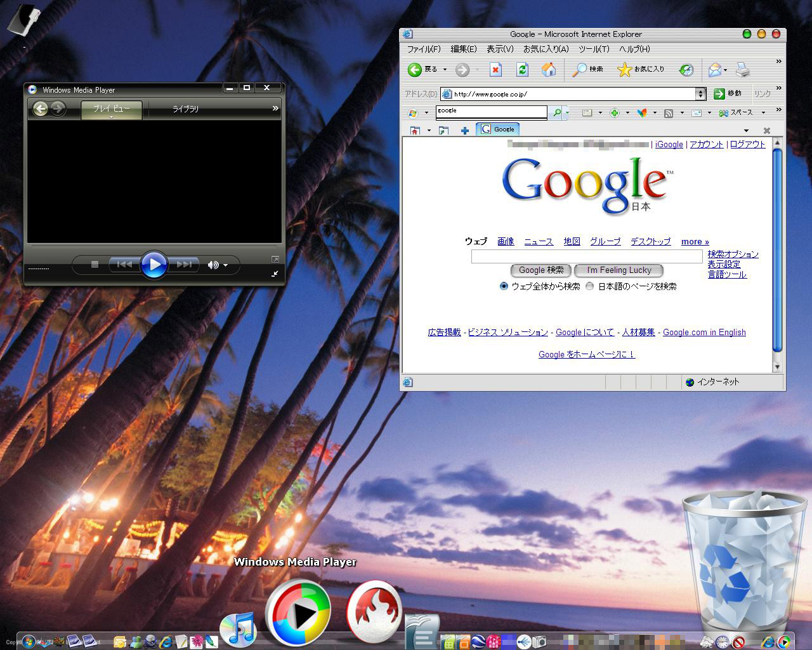This screenshot has width=812, height=650.
Task: Open the 検索 search pane in Internet Explorer
Action: click(587, 69)
